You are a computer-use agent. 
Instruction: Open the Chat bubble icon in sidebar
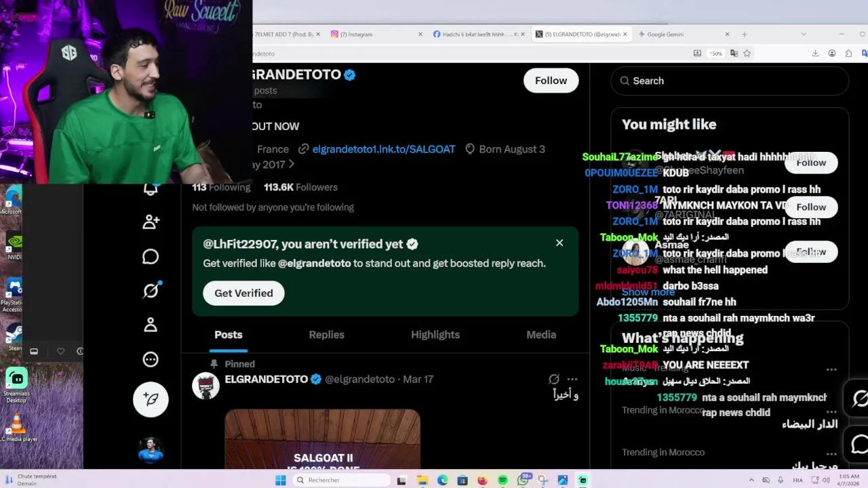(151, 256)
